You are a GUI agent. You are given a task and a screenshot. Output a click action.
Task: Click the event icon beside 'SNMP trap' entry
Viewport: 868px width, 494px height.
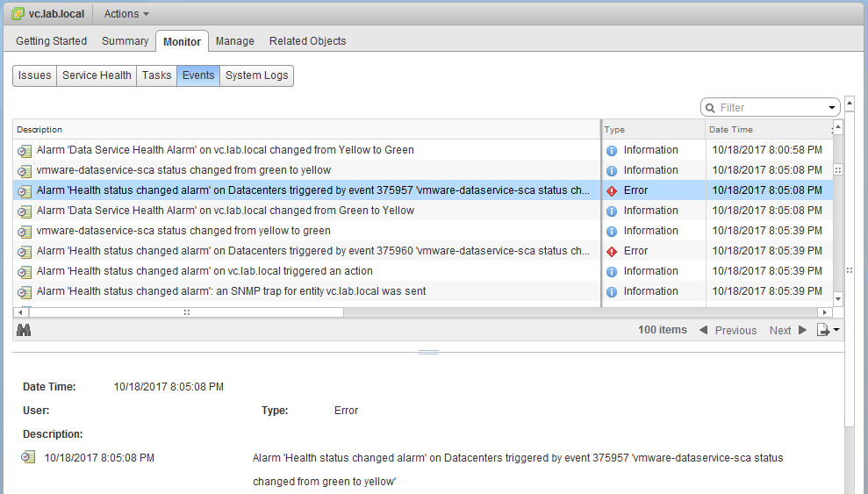point(25,291)
